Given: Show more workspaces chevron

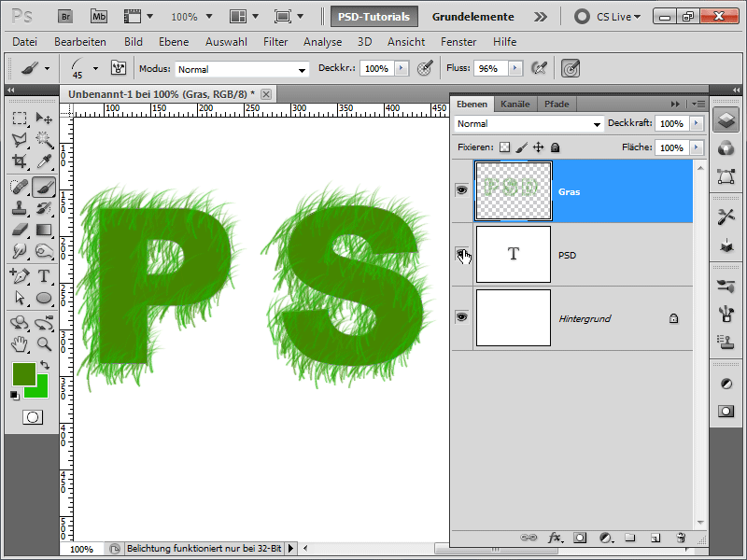Looking at the screenshot, I should pos(541,17).
